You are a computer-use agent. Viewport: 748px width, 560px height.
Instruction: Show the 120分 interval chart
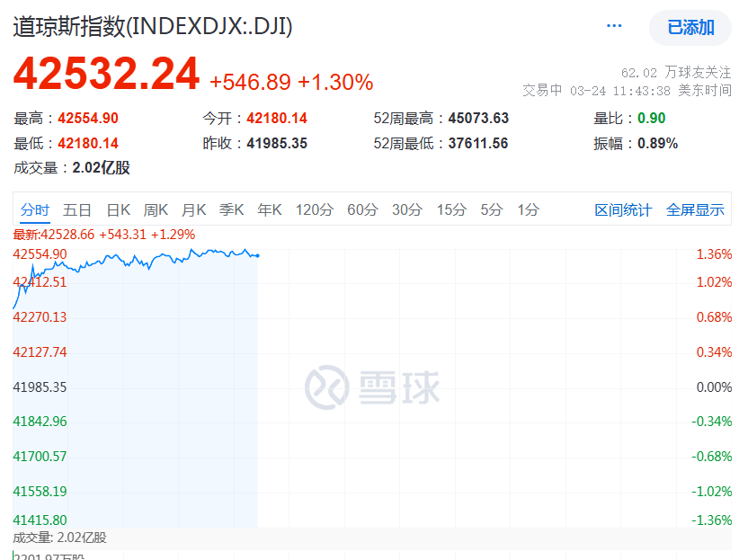pos(315,209)
